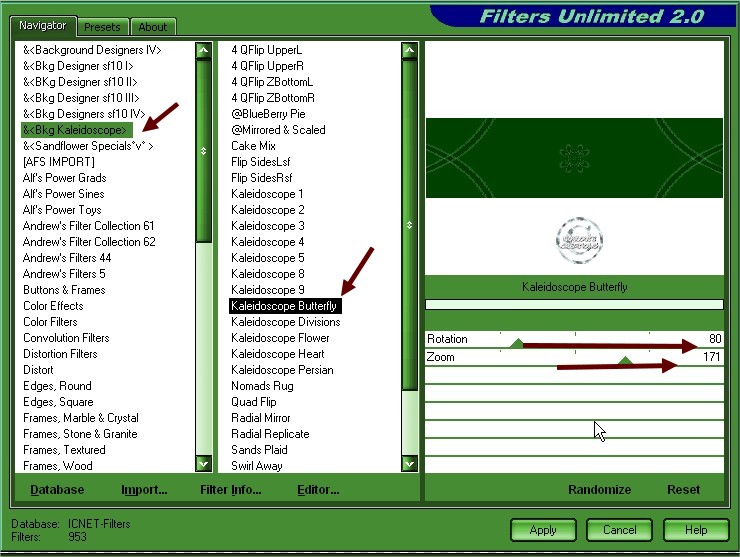Choose Kaleidoscope 5 filter
The width and height of the screenshot is (740, 557).
click(268, 258)
